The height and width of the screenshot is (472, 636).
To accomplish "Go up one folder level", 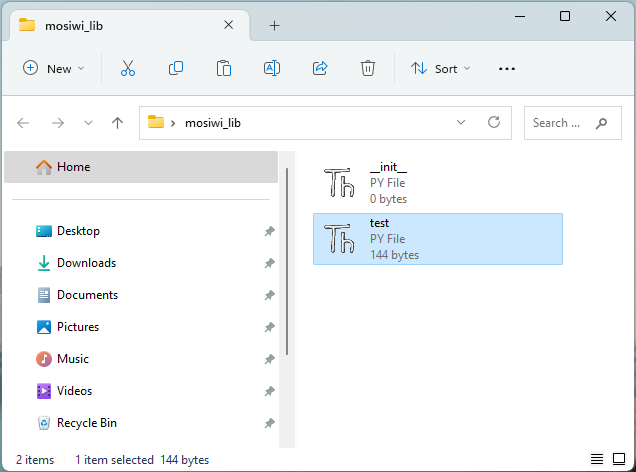I will (x=117, y=123).
